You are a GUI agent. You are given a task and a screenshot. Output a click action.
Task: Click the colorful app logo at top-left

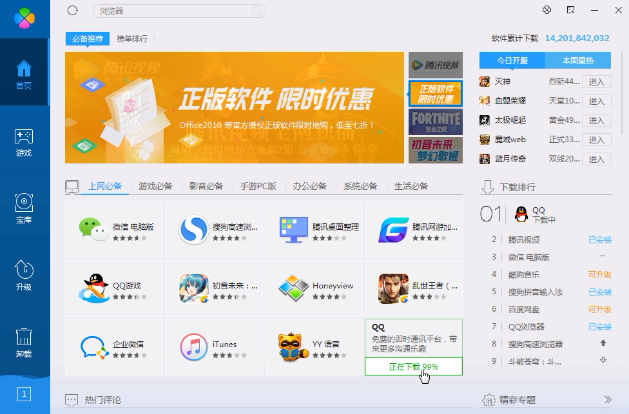[x=24, y=18]
